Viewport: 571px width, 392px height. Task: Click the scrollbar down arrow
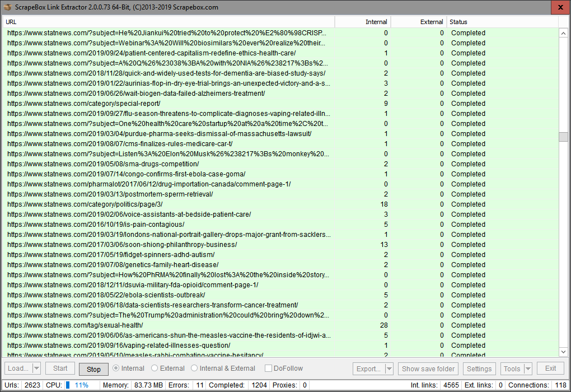(563, 352)
